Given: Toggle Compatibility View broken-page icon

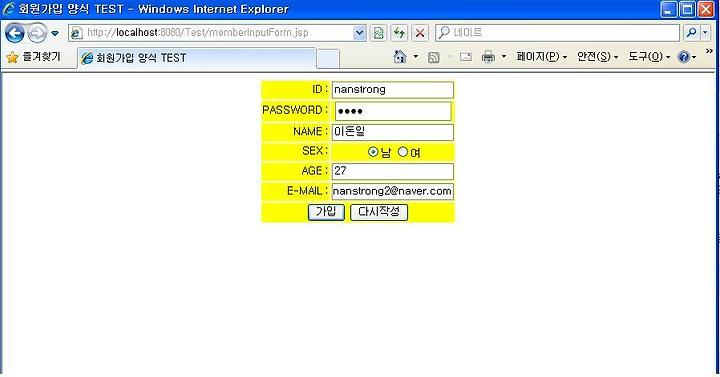Looking at the screenshot, I should 378,33.
